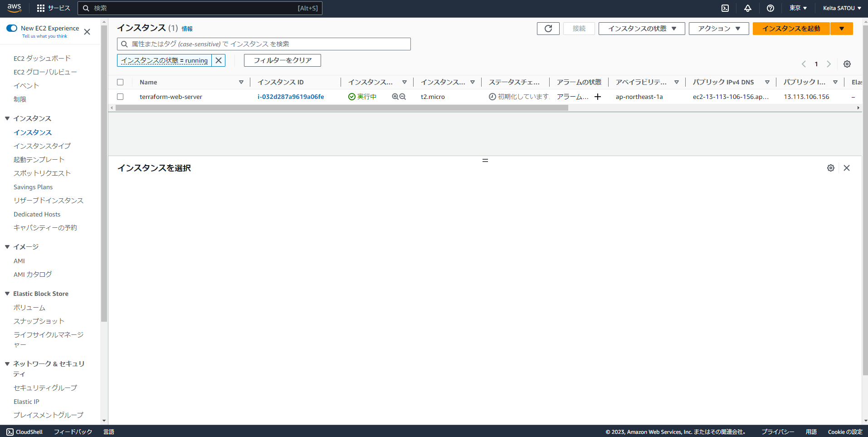Grab the details panel resize handle
Viewport: 868px width, 437px height.
coord(485,160)
